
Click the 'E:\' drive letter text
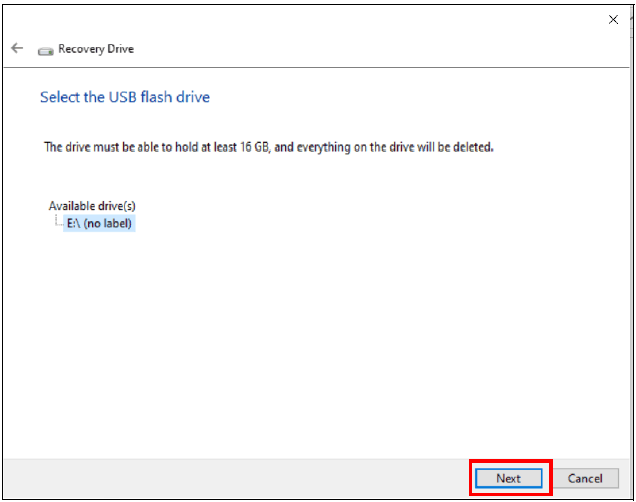click(74, 224)
